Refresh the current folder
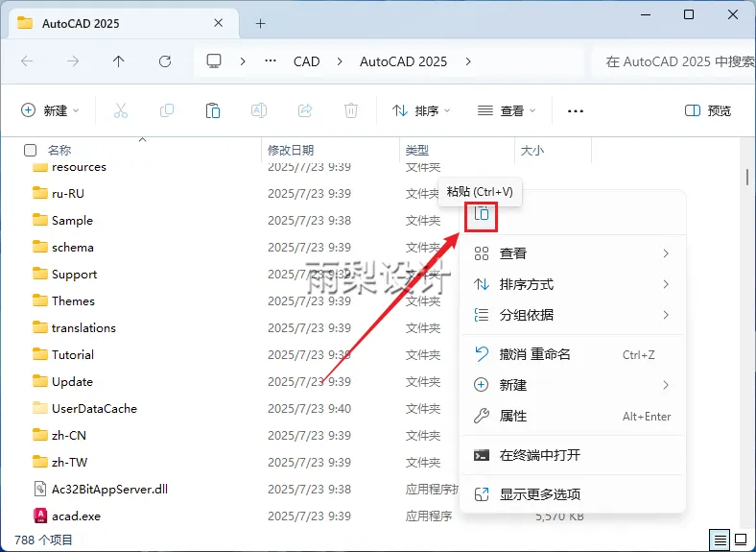Screen dimensions: 756x552 click(x=165, y=61)
